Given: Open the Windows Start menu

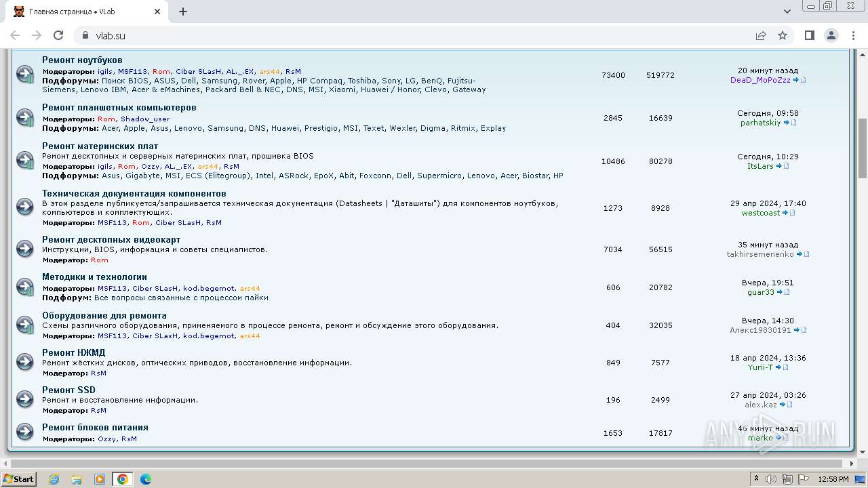Looking at the screenshot, I should click(19, 479).
